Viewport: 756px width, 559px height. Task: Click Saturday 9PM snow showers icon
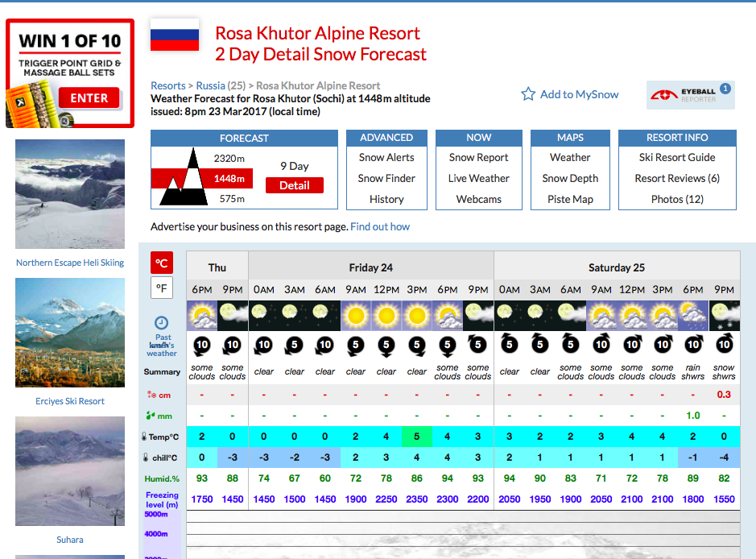pyautogui.click(x=724, y=316)
